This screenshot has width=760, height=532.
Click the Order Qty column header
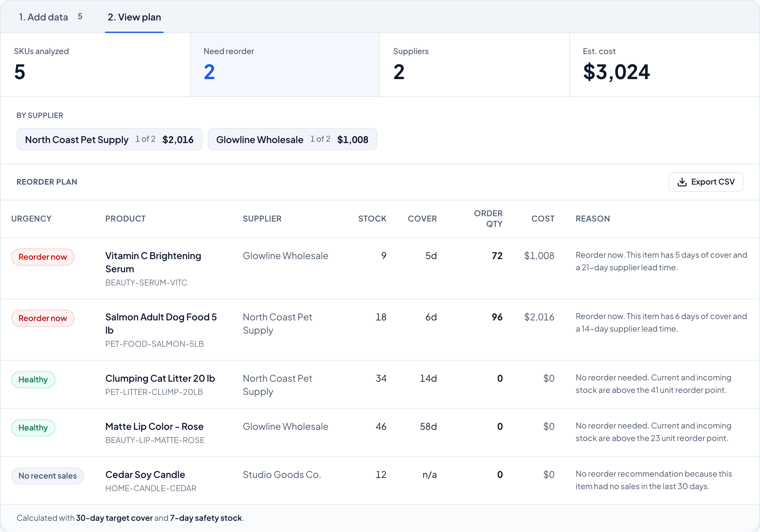click(488, 219)
